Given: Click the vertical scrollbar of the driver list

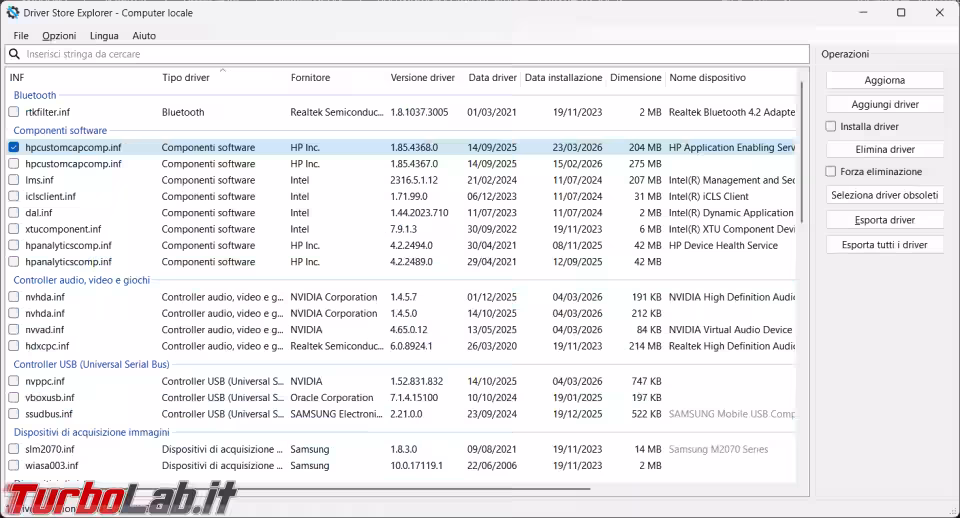Looking at the screenshot, I should click(x=802, y=150).
